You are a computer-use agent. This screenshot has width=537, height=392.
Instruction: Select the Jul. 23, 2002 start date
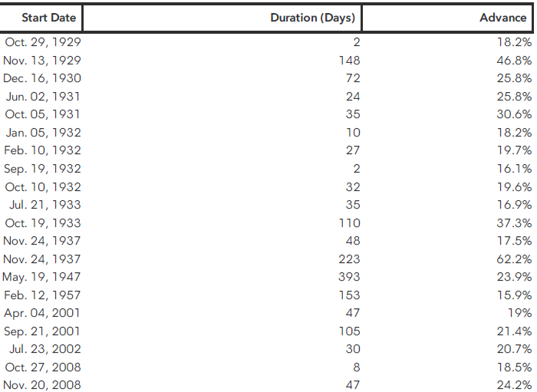44,349
